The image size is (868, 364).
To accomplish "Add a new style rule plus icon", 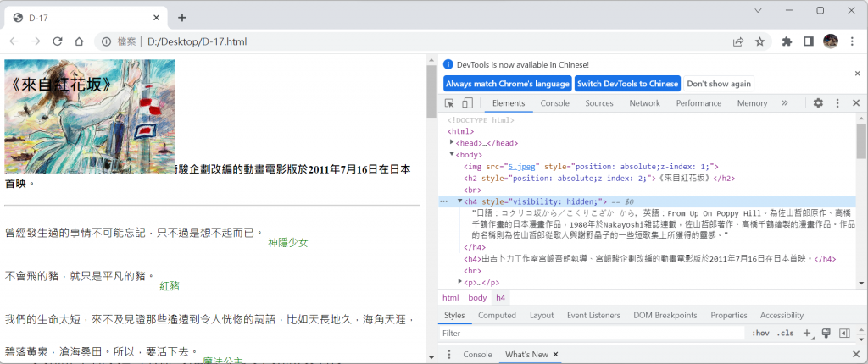I will 807,333.
